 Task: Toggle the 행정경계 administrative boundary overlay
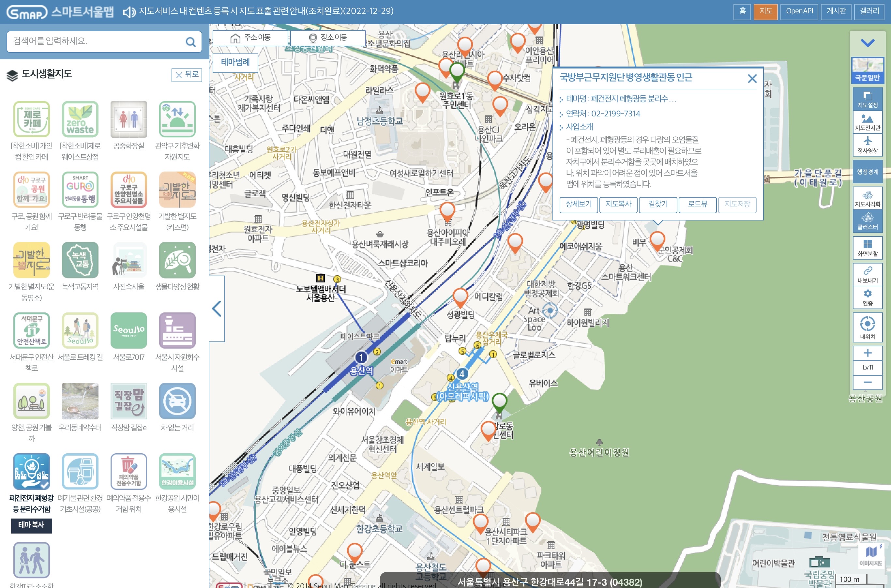pyautogui.click(x=868, y=172)
